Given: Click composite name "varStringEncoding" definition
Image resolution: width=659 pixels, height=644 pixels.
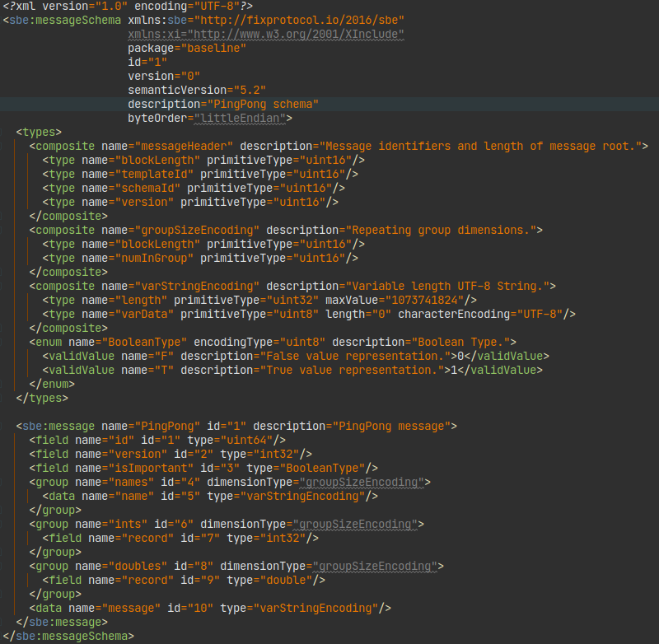Looking at the screenshot, I should pyautogui.click(x=197, y=286).
